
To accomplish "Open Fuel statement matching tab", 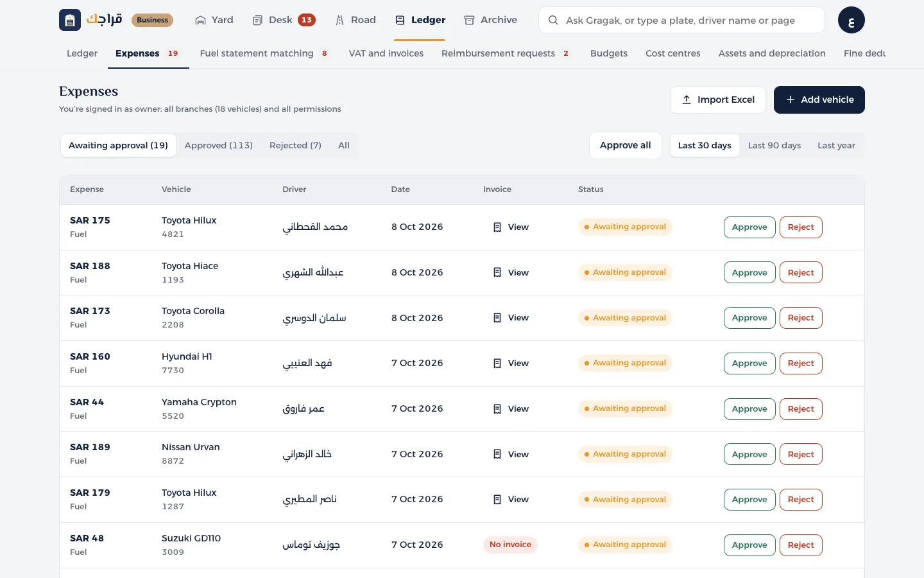I will pyautogui.click(x=264, y=53).
